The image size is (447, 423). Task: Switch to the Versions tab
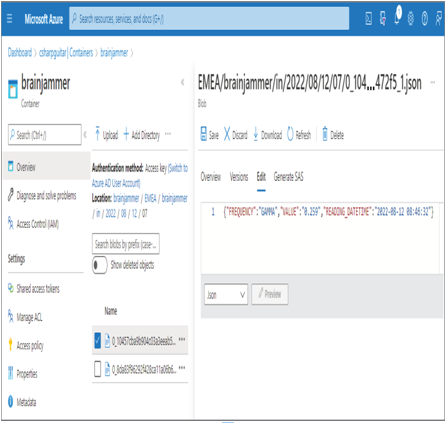pyautogui.click(x=239, y=177)
